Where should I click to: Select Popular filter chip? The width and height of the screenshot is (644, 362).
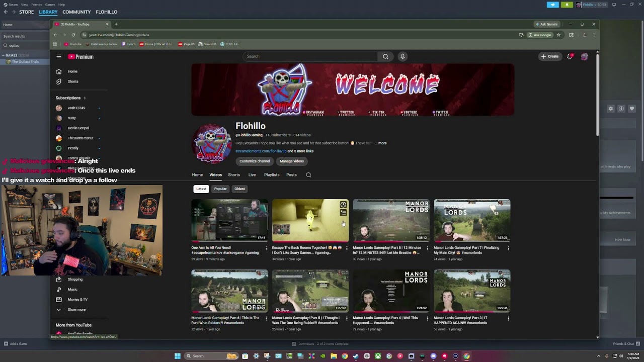[x=220, y=189]
